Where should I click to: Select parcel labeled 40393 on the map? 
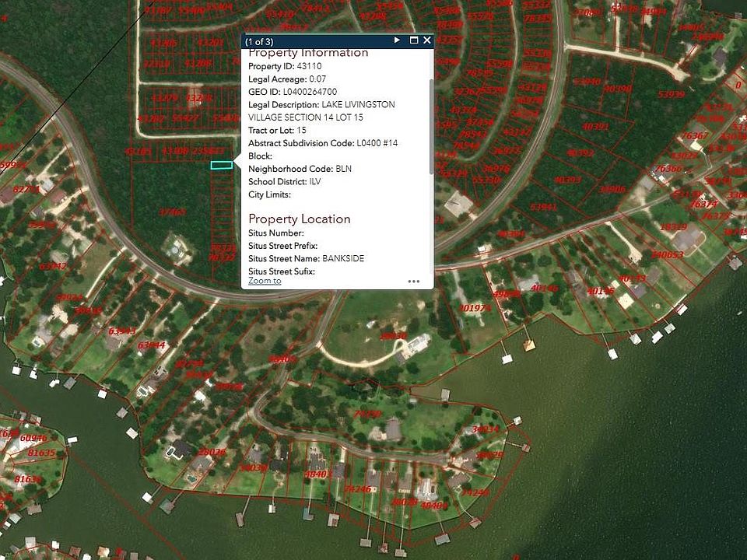click(x=568, y=180)
